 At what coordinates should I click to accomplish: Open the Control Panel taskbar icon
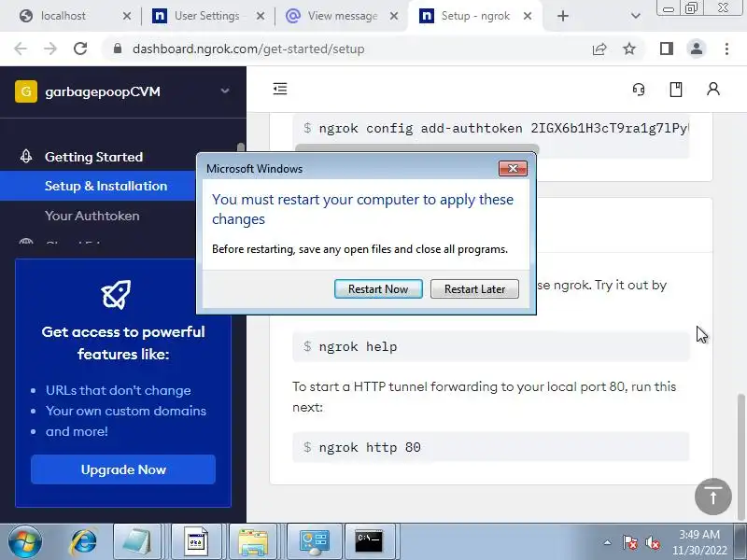(314, 542)
